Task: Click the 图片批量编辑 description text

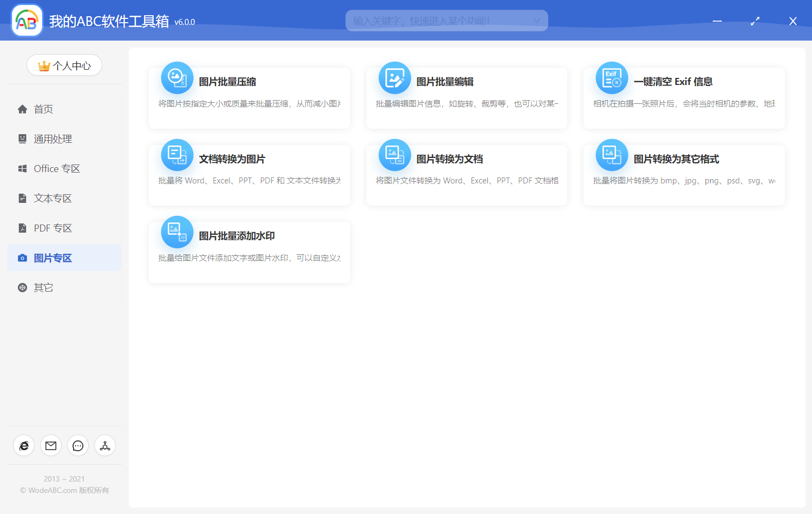Action: 467,104
